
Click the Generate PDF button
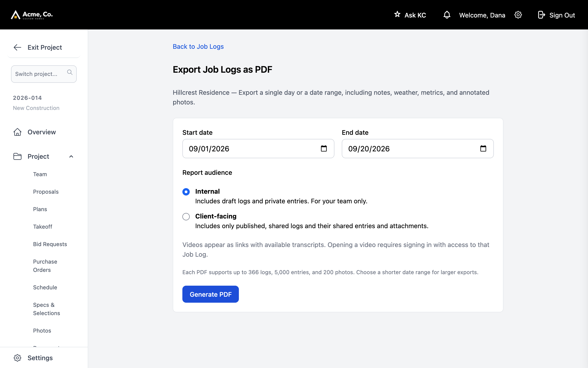click(x=211, y=294)
